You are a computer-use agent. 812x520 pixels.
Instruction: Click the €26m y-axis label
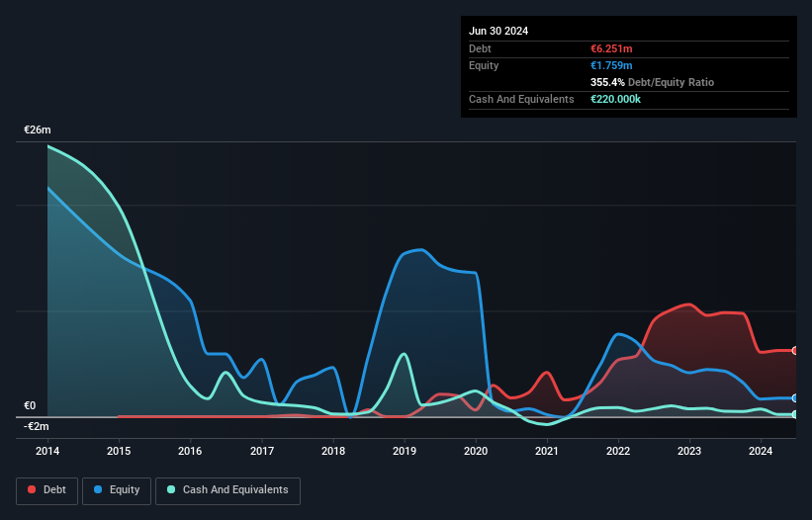tap(38, 130)
